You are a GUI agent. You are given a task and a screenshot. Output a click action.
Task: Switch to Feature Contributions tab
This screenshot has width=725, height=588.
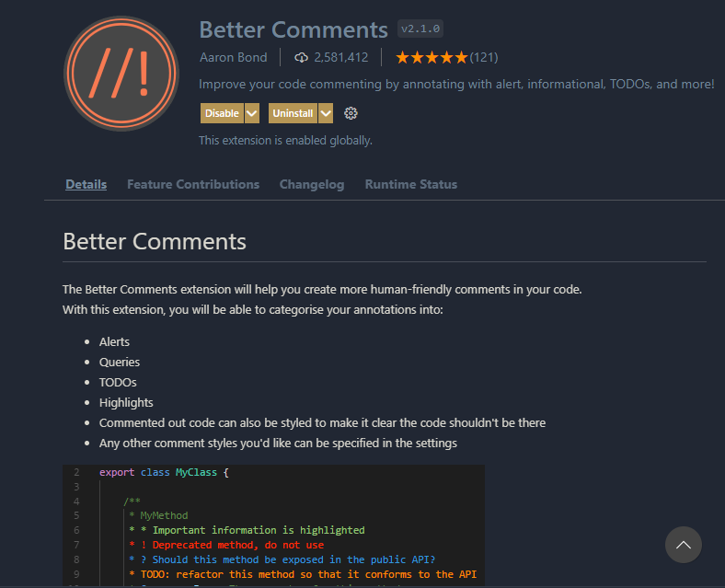pos(193,184)
